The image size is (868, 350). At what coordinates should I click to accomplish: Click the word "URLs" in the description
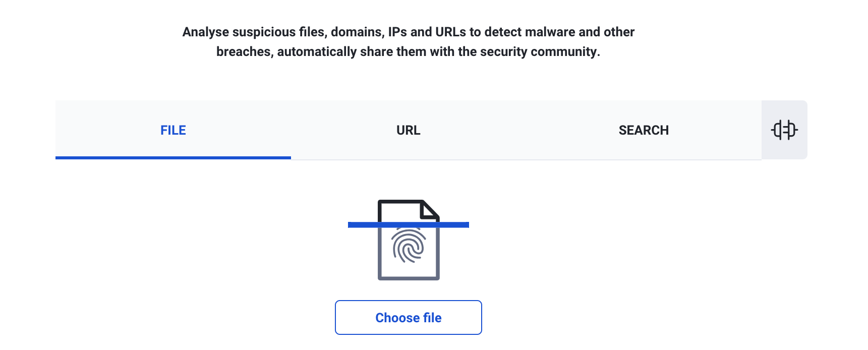[451, 32]
